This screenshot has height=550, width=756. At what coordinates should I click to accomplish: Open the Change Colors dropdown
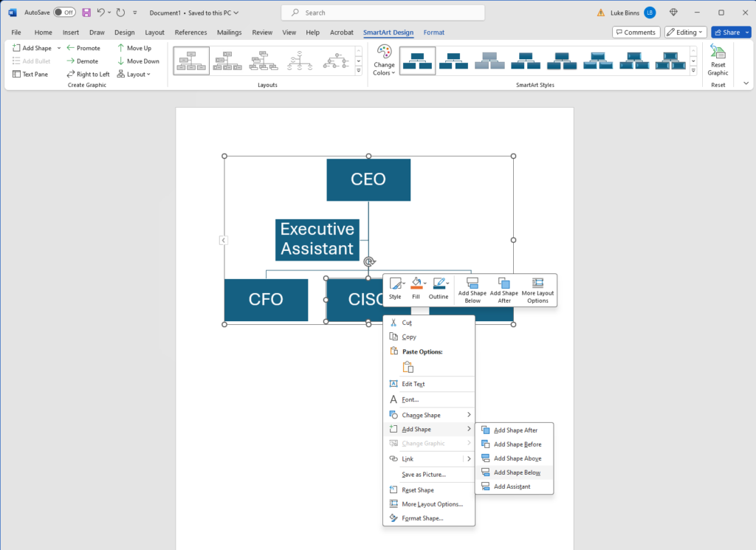[384, 60]
